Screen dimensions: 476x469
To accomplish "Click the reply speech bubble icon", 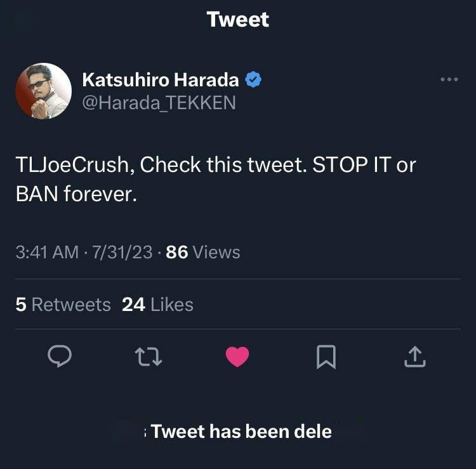I will coord(60,358).
